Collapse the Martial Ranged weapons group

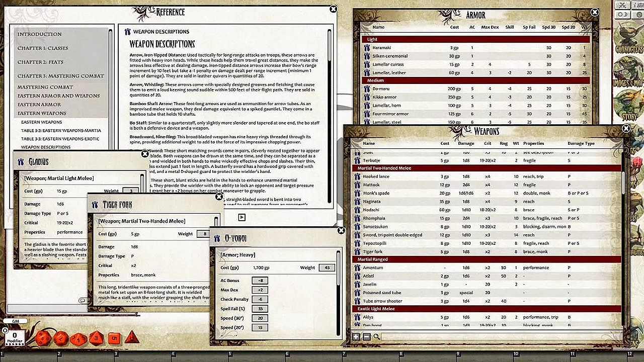pos(487,259)
